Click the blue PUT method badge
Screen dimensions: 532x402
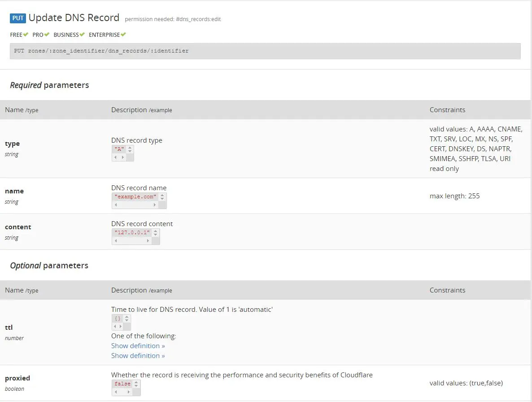[x=18, y=18]
